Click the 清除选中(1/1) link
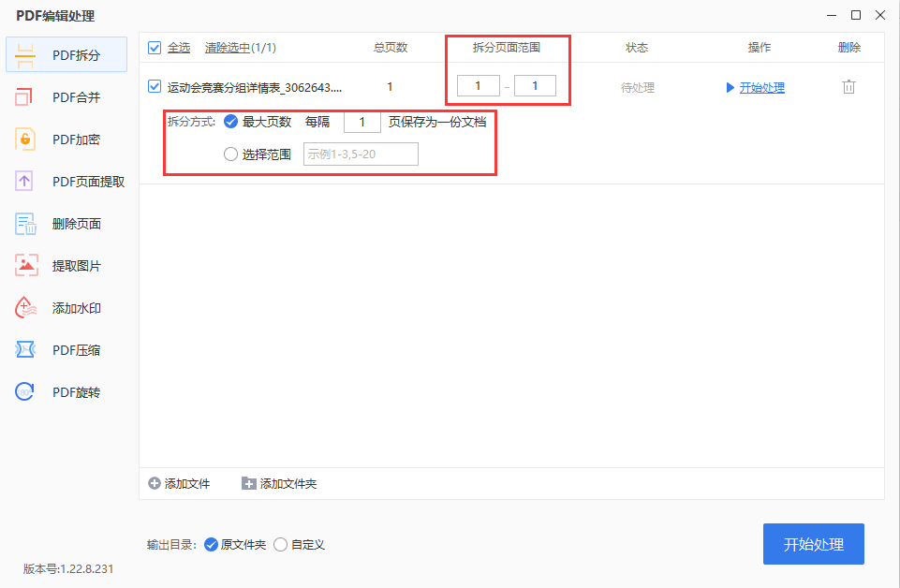The image size is (900, 588). coord(241,48)
